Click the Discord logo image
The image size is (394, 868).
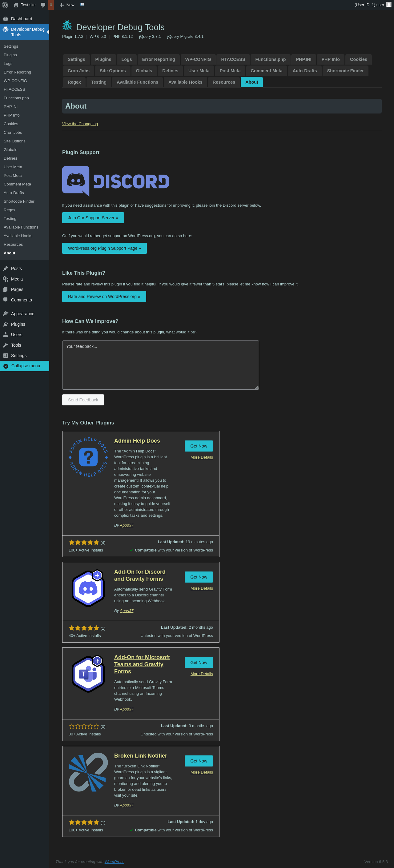(115, 181)
